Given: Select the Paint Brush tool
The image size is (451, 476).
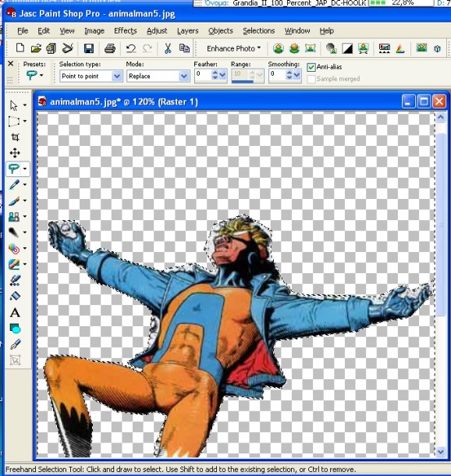Looking at the screenshot, I should coord(14,201).
